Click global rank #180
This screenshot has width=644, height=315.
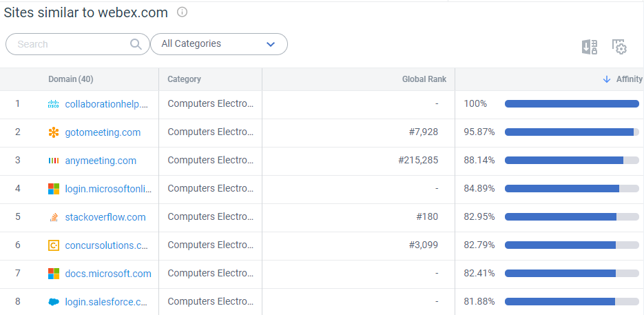point(427,216)
